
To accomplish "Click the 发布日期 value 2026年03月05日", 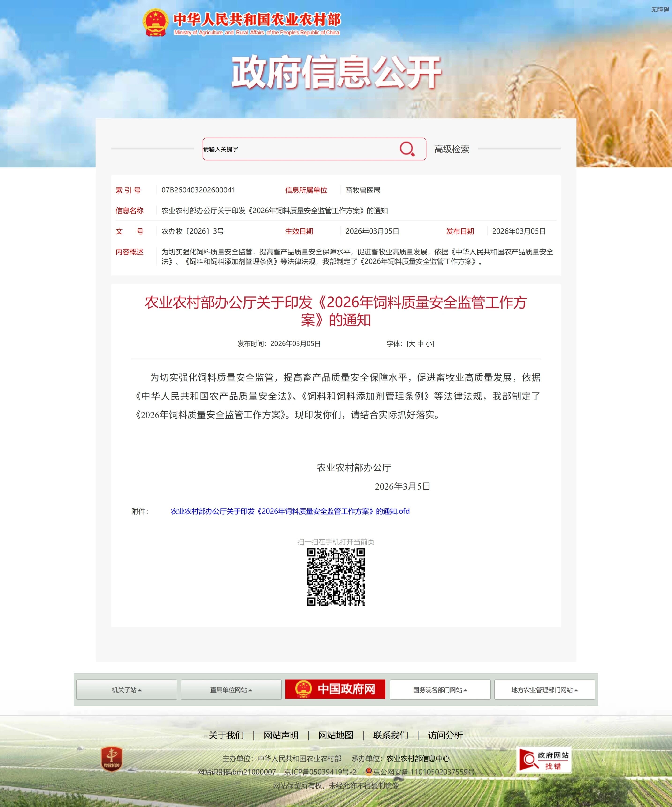I will pyautogui.click(x=519, y=231).
